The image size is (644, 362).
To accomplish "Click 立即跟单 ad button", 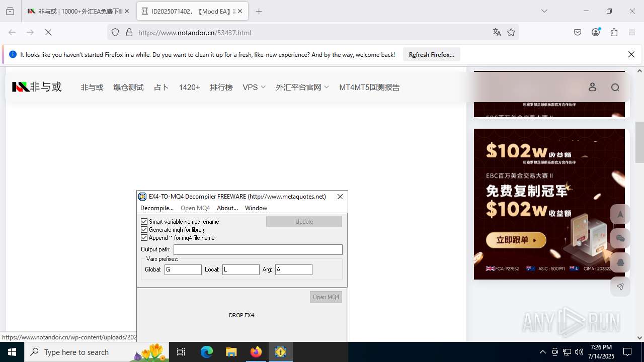I will [x=516, y=240].
